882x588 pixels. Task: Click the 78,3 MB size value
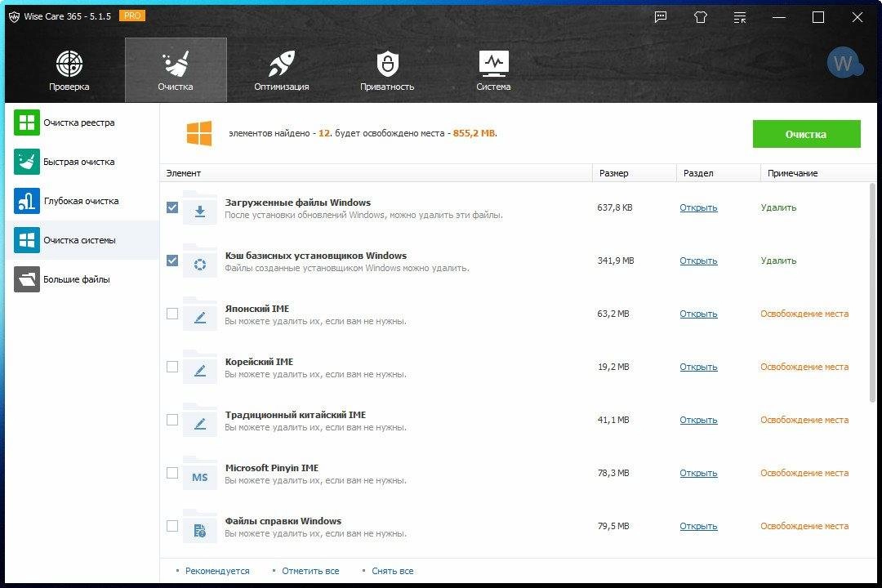tap(613, 473)
